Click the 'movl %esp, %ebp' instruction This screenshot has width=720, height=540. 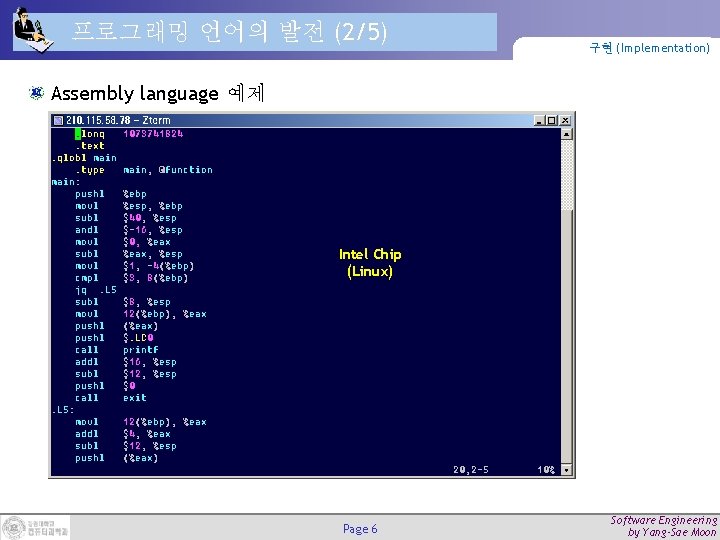(x=129, y=206)
